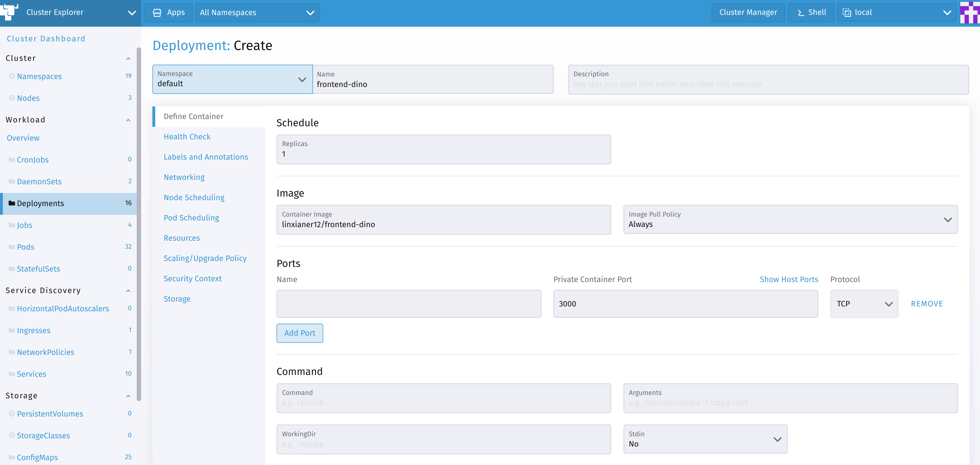Switch to the Health Check tab
980x465 pixels.
(187, 137)
